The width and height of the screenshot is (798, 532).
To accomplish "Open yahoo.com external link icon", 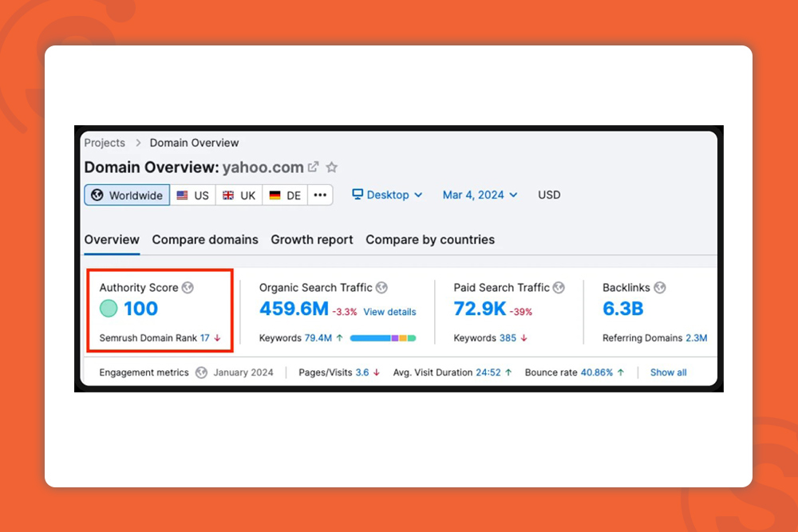I will pos(314,167).
